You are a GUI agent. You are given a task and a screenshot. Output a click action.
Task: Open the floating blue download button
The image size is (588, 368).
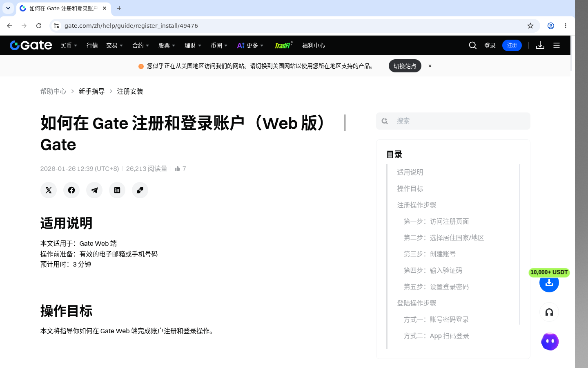pyautogui.click(x=549, y=283)
